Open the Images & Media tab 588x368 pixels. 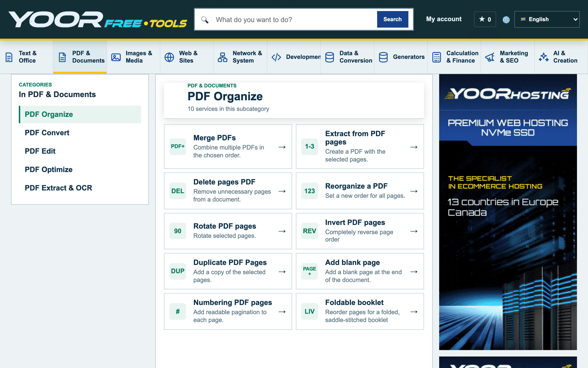(133, 57)
